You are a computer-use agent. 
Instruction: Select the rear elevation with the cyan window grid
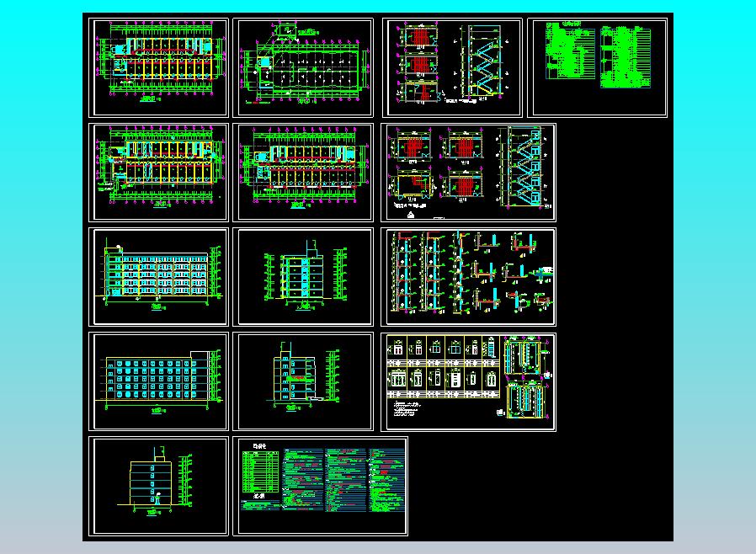(x=158, y=381)
